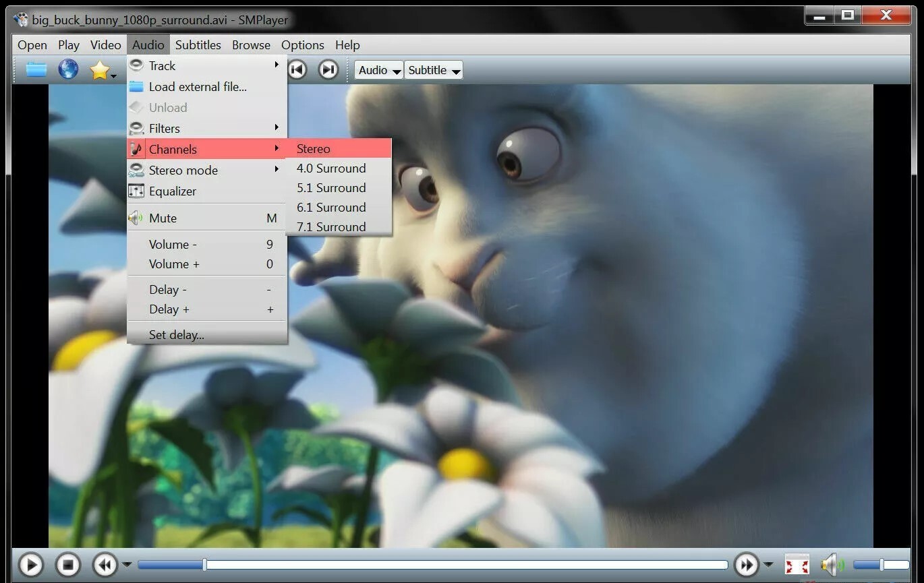Select 4.0 Surround channels
Viewport: 924px width, 583px height.
[x=339, y=168]
